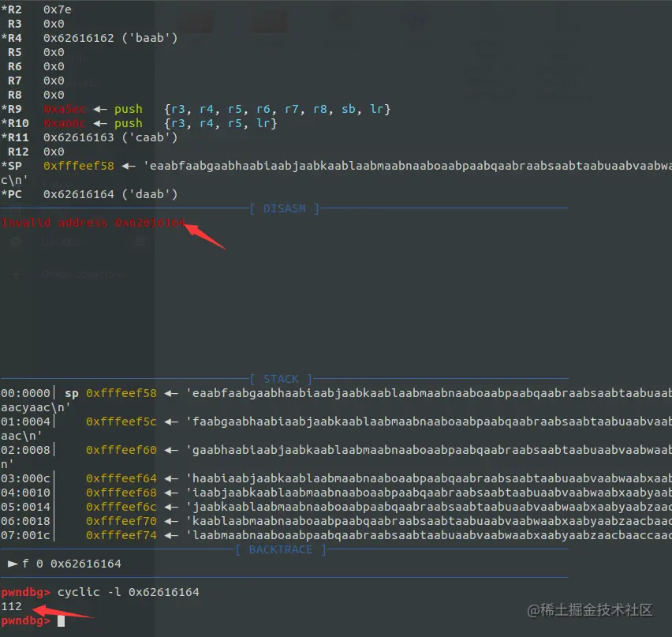Viewport: 672px width, 637px height.
Task: Click the cyclic -l 0x62616164 command
Action: pyautogui.click(x=128, y=592)
